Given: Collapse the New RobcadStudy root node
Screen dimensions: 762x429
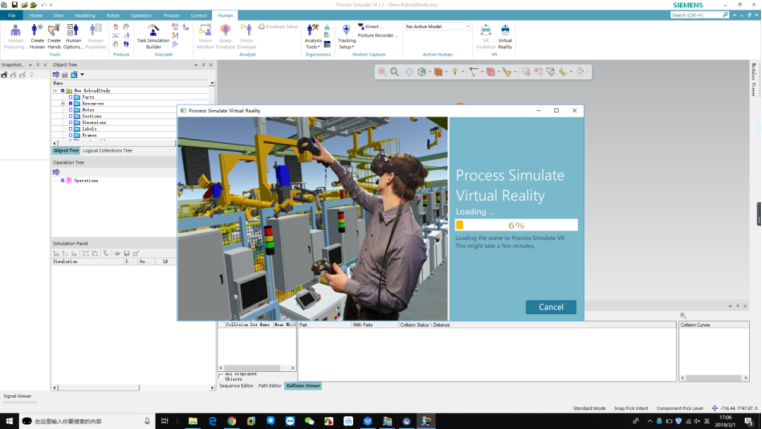Looking at the screenshot, I should [54, 90].
